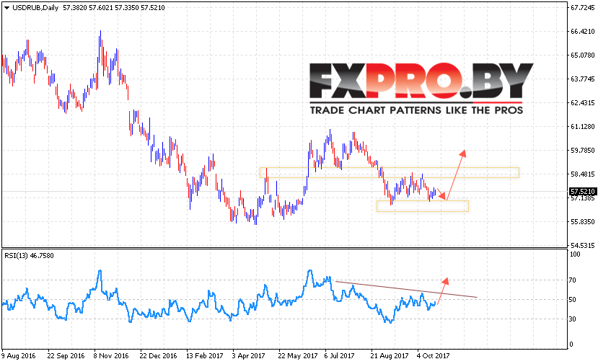Click the RSI scale value 30

tap(573, 319)
